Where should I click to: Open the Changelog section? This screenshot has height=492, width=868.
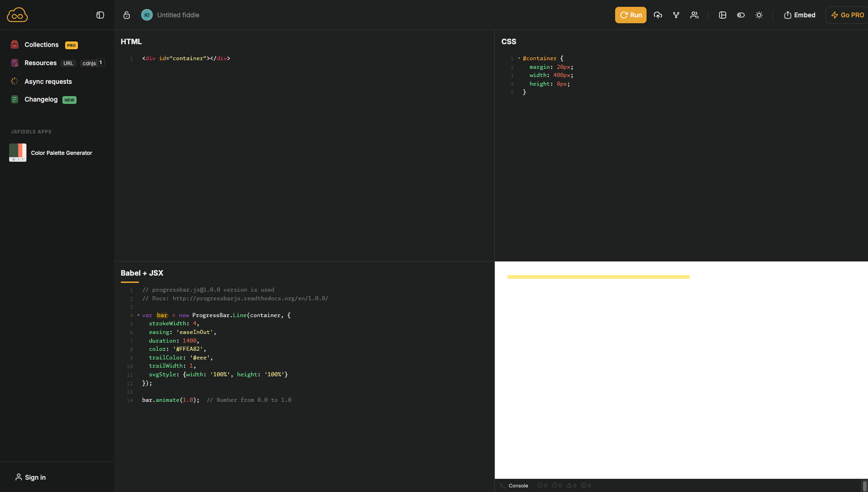(41, 99)
